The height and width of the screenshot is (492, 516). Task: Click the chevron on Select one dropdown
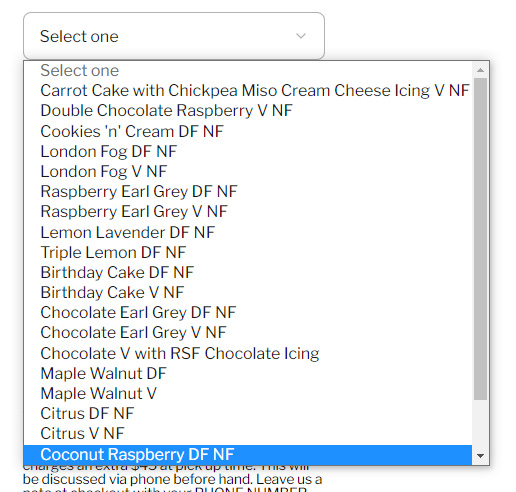coord(301,36)
